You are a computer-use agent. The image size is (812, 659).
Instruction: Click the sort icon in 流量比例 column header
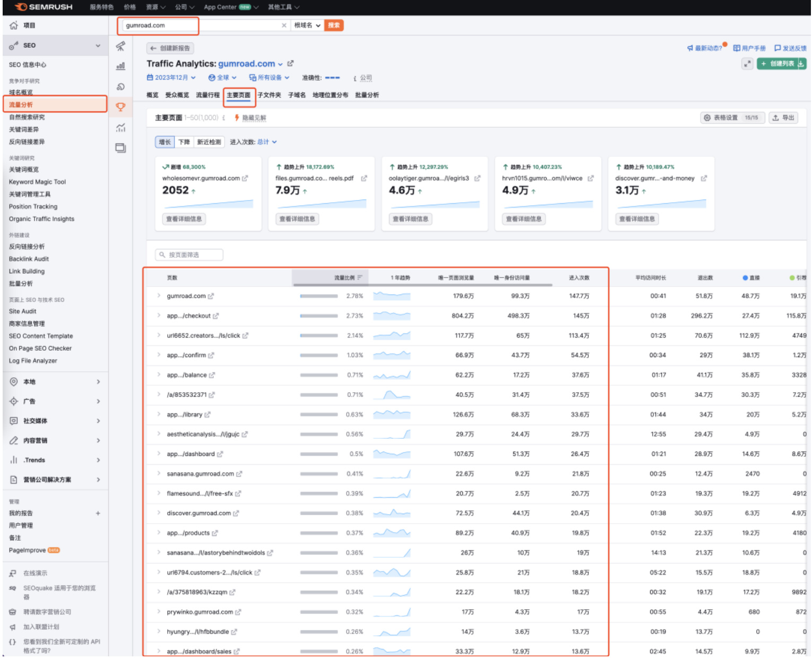point(360,278)
